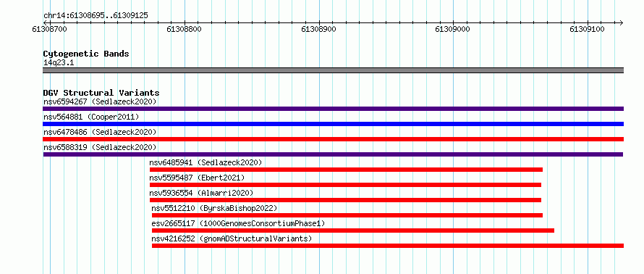Click the Cytogenetic Bands track title
The height and width of the screenshot is (274, 644).
coord(86,54)
